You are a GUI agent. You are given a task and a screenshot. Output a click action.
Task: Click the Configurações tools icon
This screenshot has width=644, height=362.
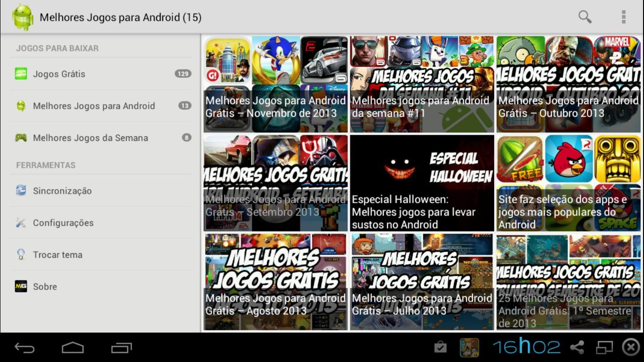tap(21, 222)
